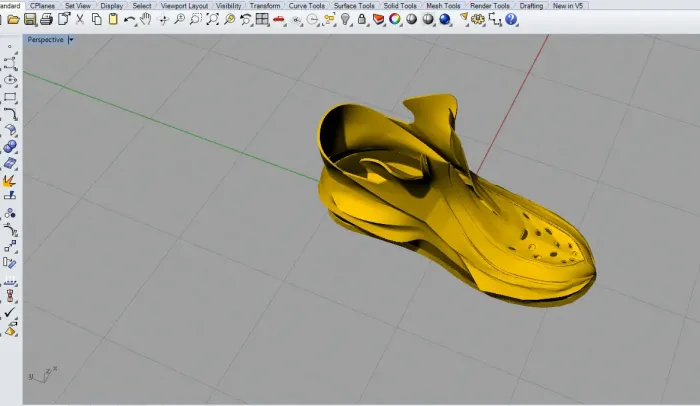
Task: Open Document Properties icon
Action: 64,19
